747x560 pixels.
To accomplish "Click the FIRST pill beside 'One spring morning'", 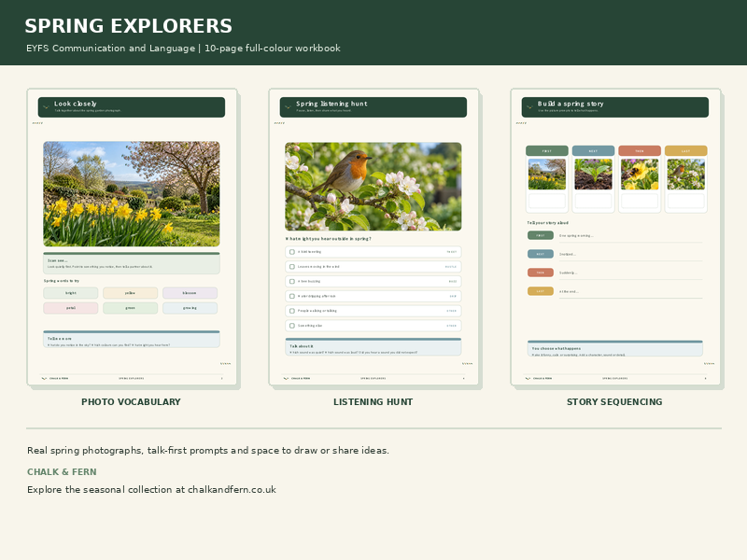I will pos(541,235).
